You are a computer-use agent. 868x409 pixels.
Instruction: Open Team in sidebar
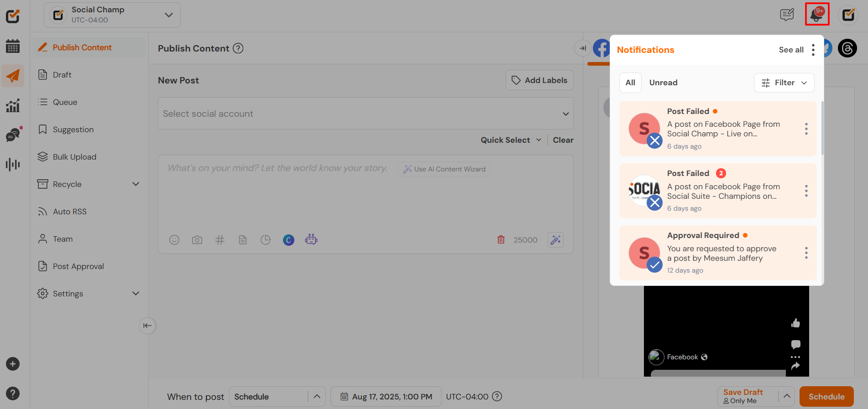pos(89,239)
